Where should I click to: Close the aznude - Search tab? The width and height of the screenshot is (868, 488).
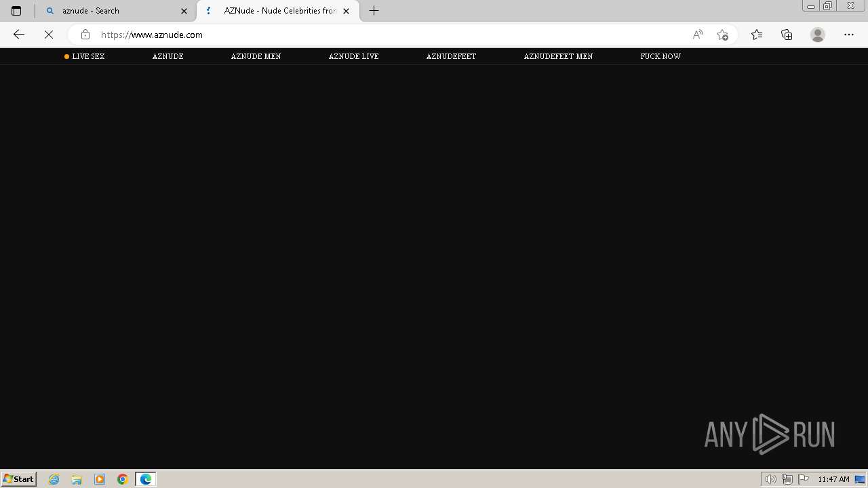point(184,11)
